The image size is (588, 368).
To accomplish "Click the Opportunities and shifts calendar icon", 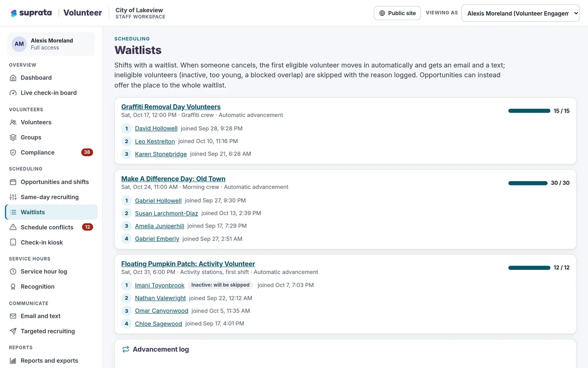I will [x=13, y=182].
